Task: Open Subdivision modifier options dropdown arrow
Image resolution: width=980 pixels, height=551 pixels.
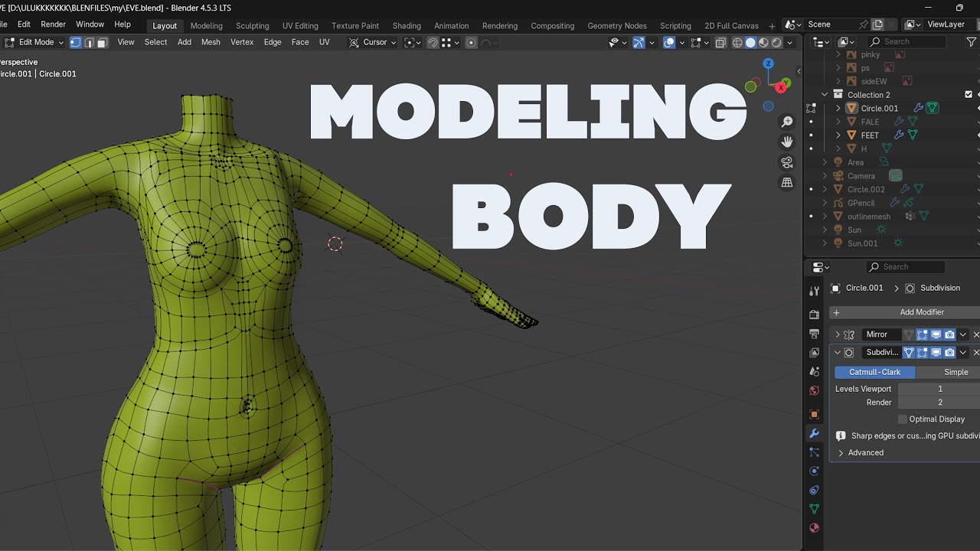Action: point(963,353)
